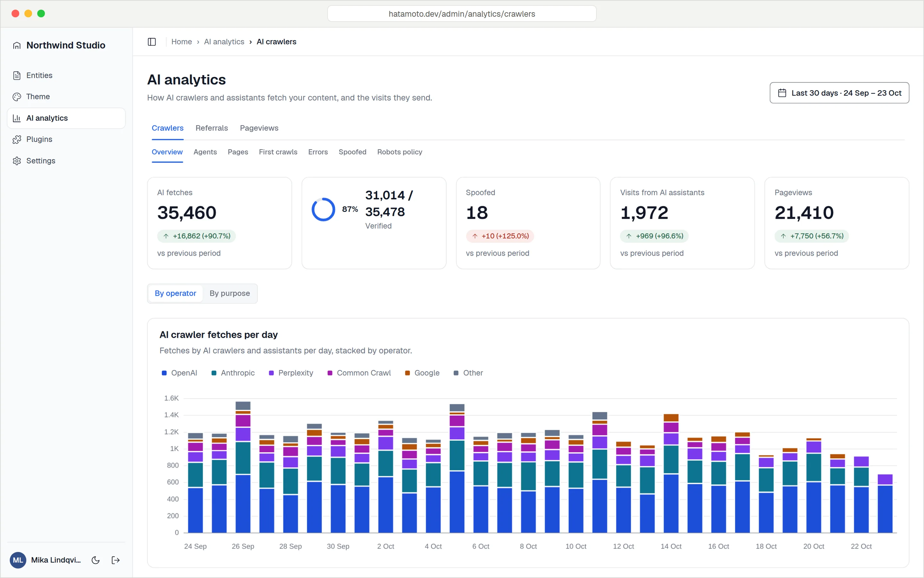The image size is (924, 578).
Task: Open Entities in the sidebar
Action: click(x=66, y=75)
